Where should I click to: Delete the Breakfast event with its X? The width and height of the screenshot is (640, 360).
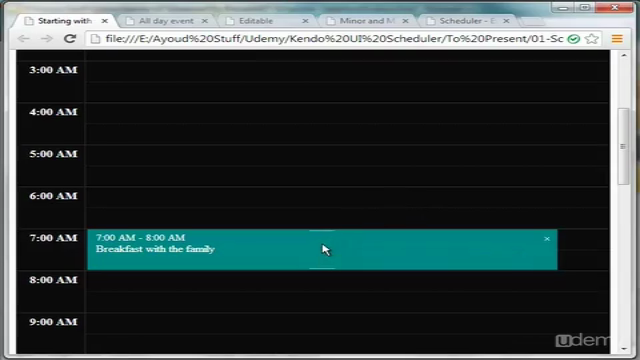(x=547, y=239)
